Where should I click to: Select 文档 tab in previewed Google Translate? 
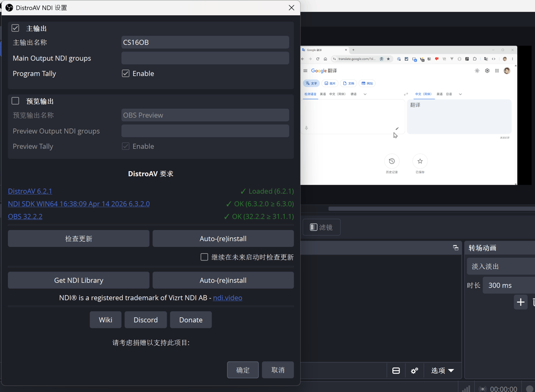348,83
